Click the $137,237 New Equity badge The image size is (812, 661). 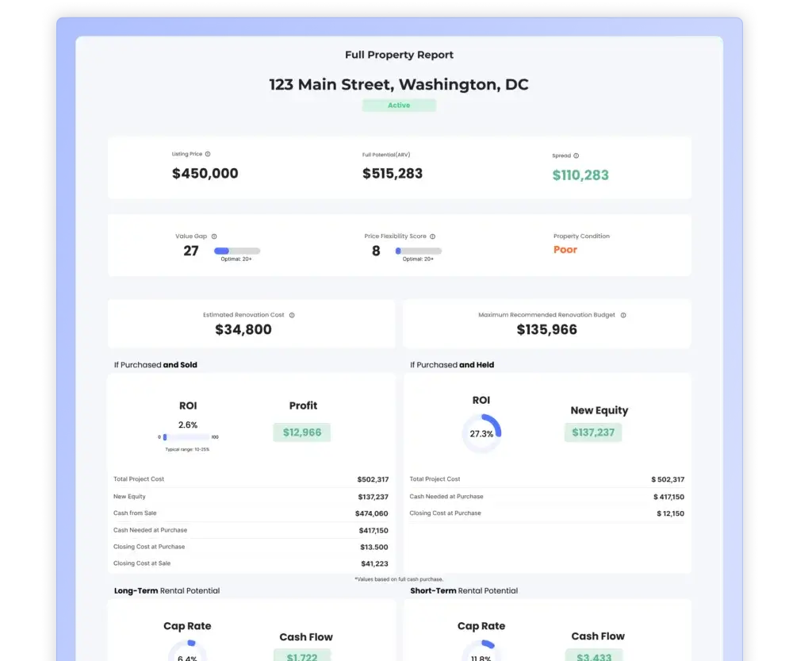593,432
